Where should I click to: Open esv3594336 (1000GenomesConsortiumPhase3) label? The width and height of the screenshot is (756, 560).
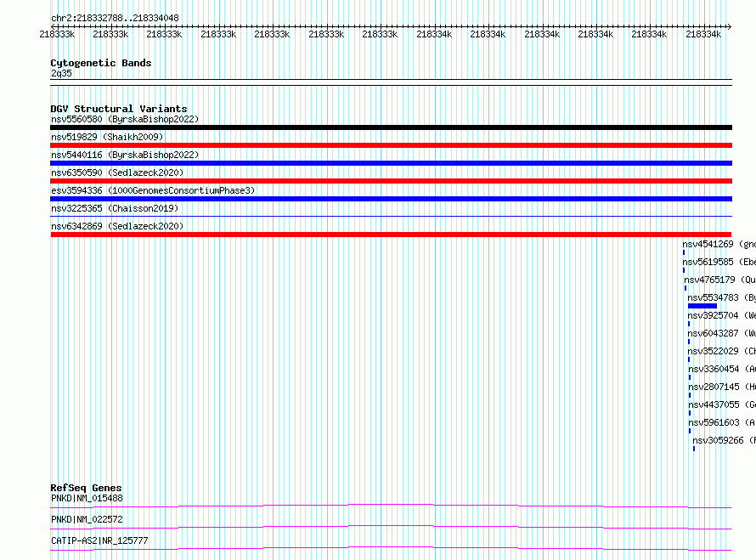pos(153,190)
